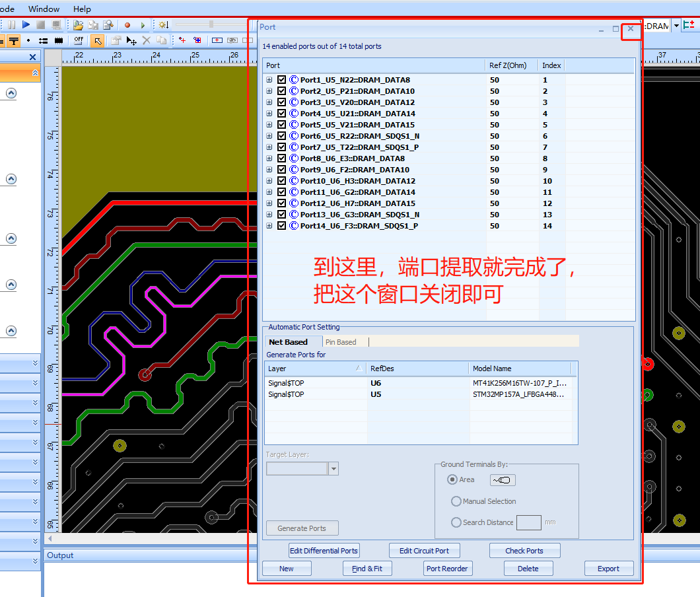
Task: Open the DRAM net dropdown at top right
Action: (676, 26)
